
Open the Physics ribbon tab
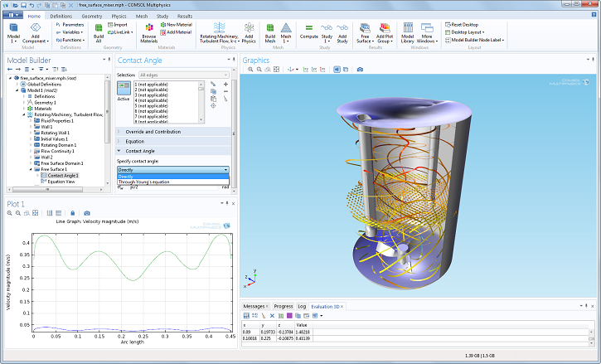(119, 16)
